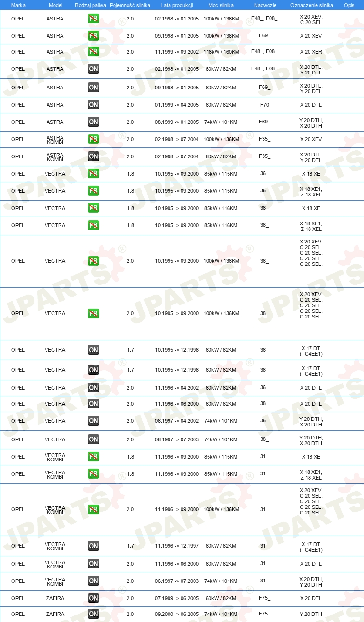Click ZAFIRA model cell in the 60kW row

point(55,598)
